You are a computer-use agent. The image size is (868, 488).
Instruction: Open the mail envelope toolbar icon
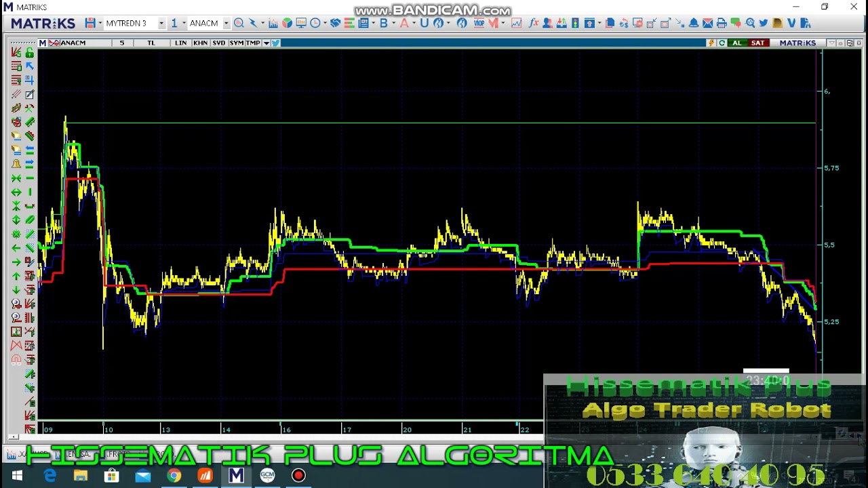(708, 23)
